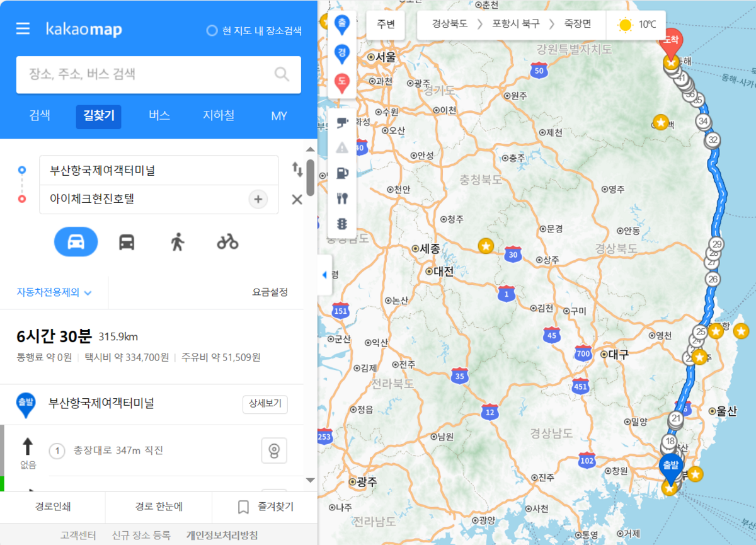This screenshot has height=545, width=756.
Task: Switch to the 버스 tab
Action: [159, 116]
